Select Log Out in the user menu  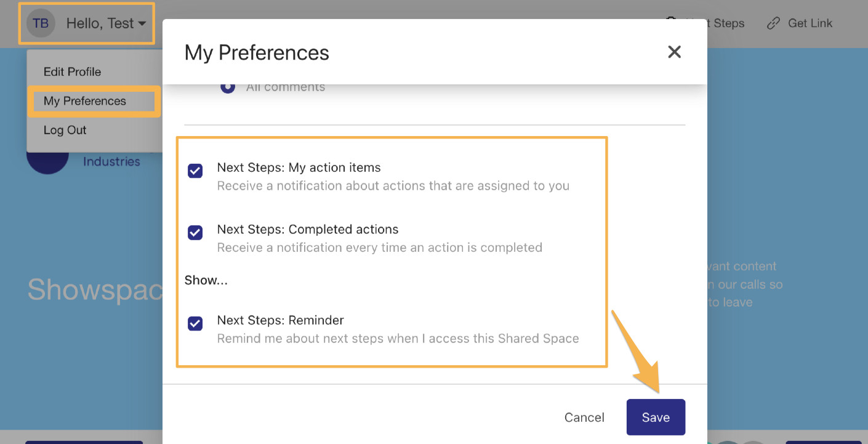(x=65, y=130)
